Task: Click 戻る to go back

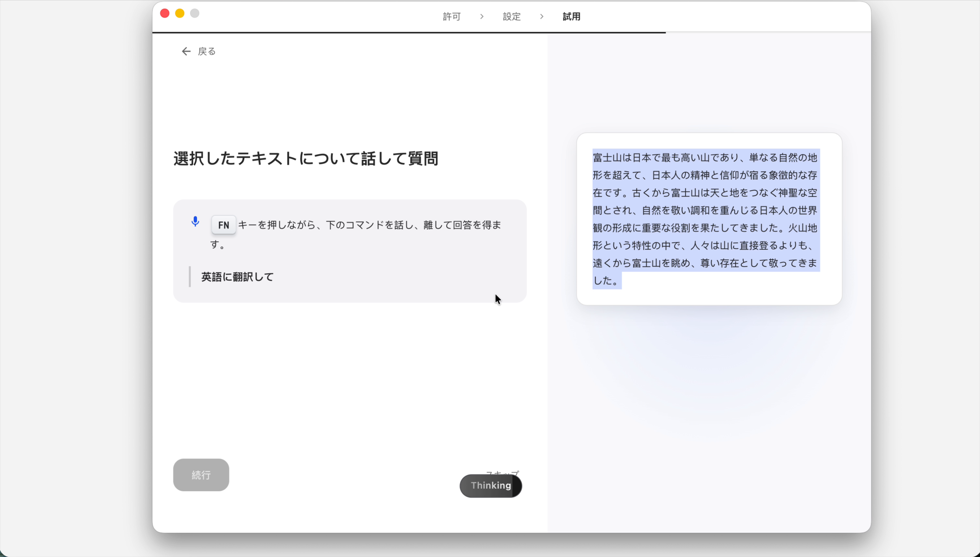Action: click(206, 51)
